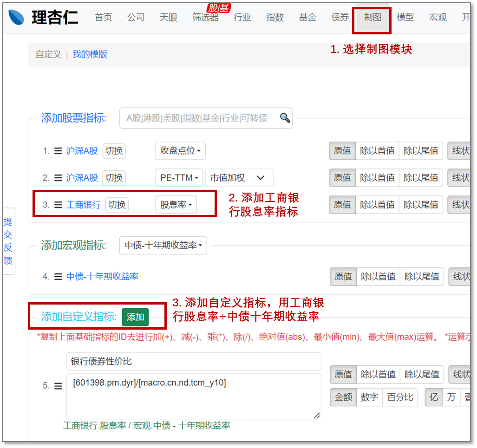Open the 制图 nav item
Viewport: 477px width, 448px height.
[372, 17]
